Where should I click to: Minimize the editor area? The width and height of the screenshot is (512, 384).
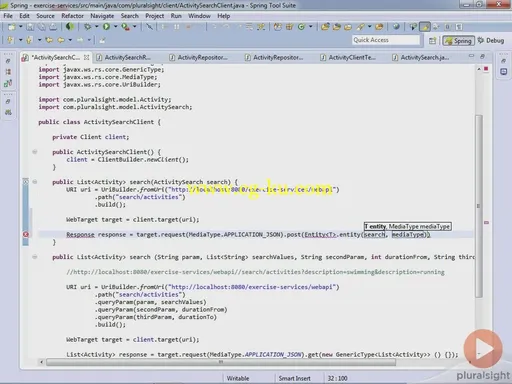471,56
